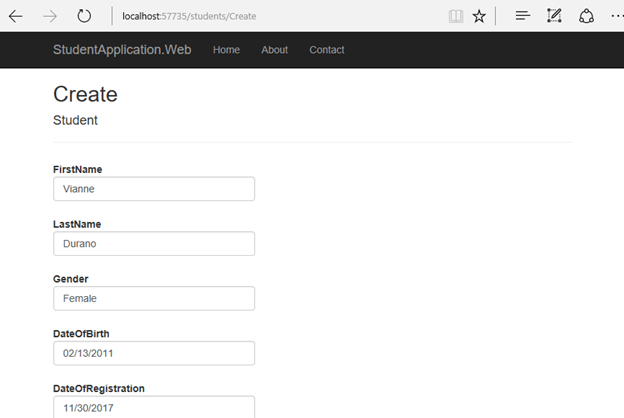Go to the Home nav item

tap(226, 50)
